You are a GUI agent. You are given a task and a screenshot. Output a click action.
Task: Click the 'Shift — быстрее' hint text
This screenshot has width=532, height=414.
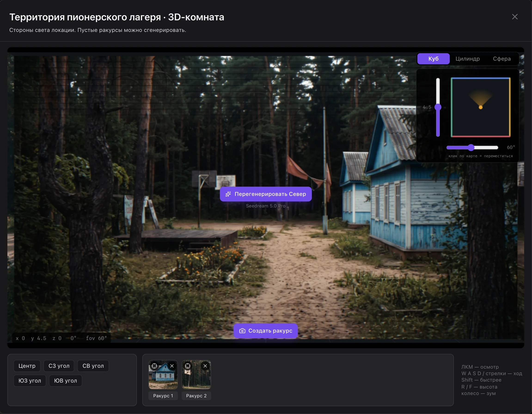(x=481, y=380)
